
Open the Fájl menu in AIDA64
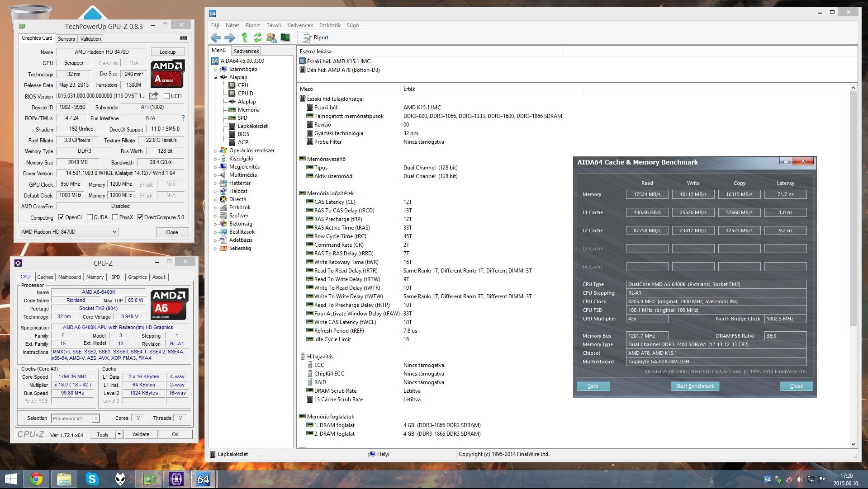215,25
